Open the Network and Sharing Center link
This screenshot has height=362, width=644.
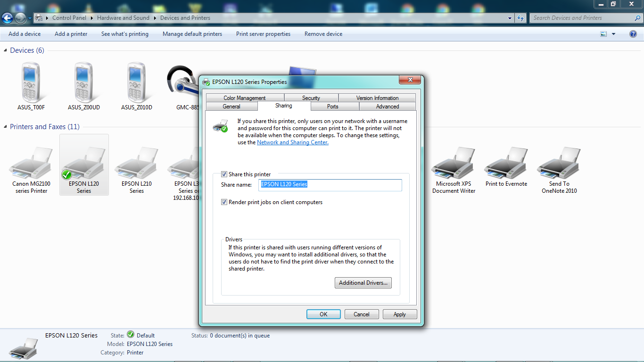tap(293, 142)
